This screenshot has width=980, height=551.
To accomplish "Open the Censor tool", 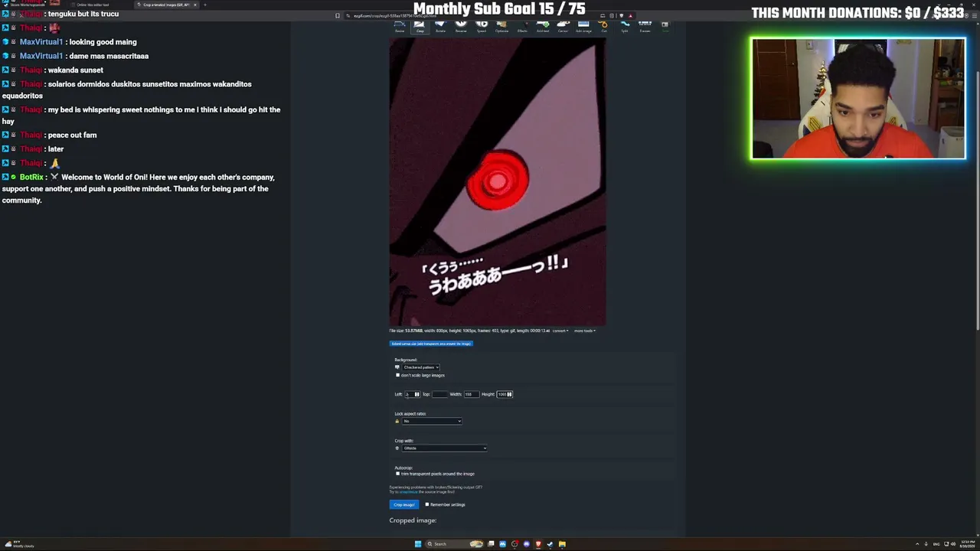I will tap(563, 27).
